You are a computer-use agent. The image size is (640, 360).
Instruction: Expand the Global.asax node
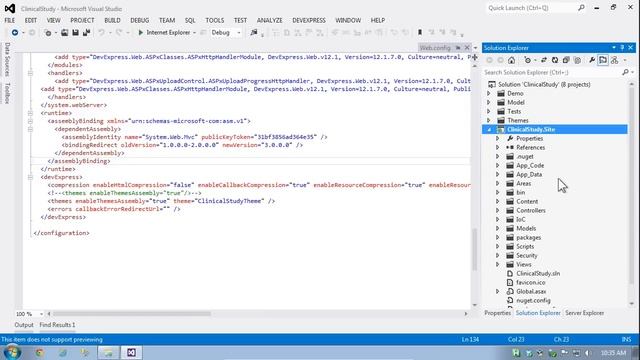(498, 291)
